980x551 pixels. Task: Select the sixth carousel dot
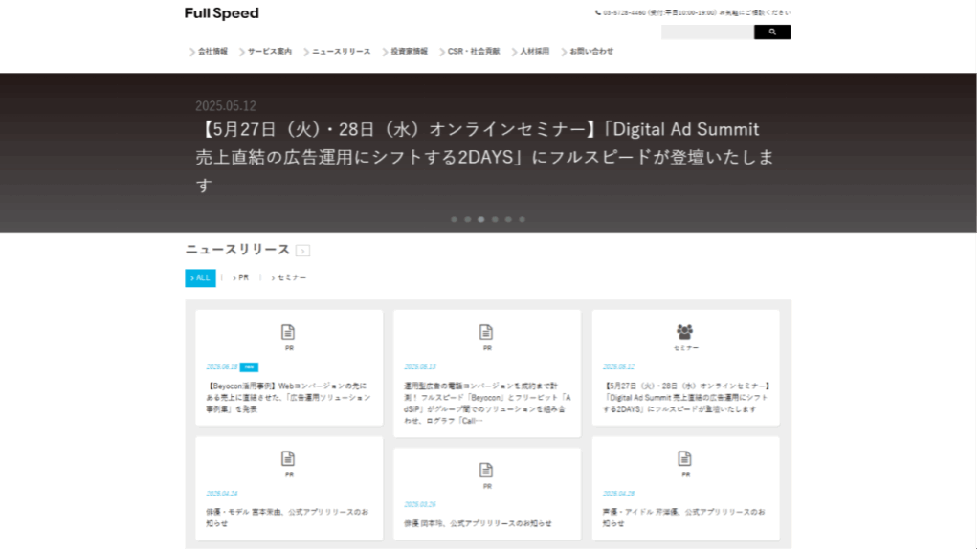click(522, 219)
